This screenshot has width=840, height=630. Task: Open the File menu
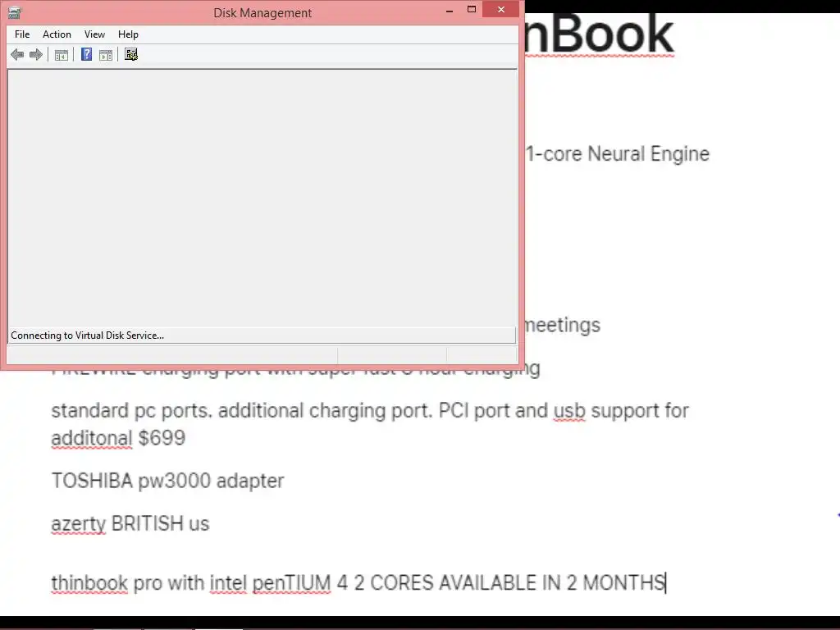(x=22, y=34)
